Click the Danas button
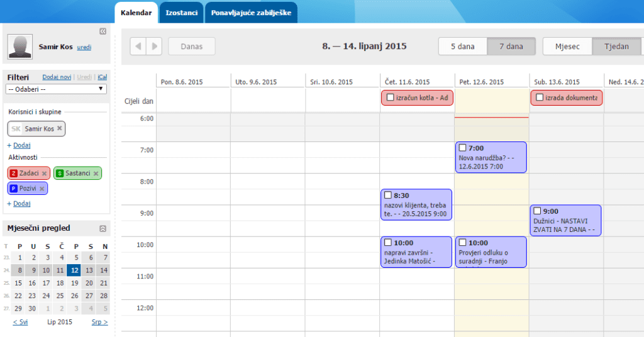644x337 pixels. 191,46
